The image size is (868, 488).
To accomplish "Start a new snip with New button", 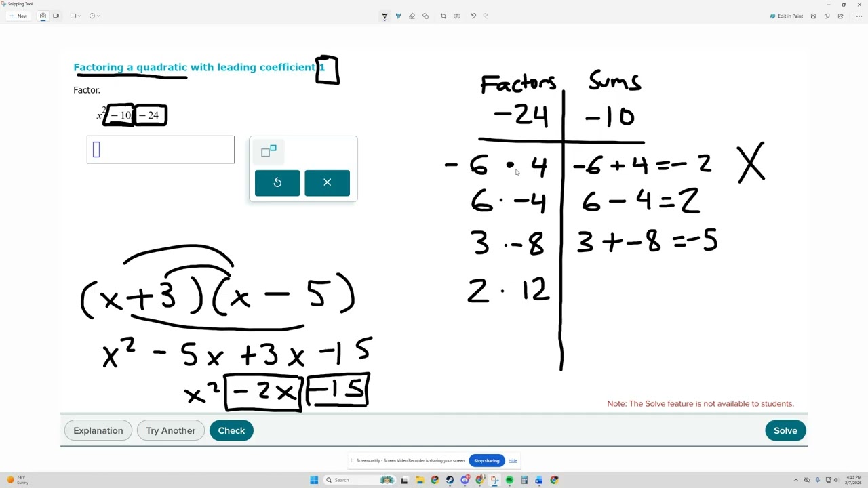I will (x=18, y=16).
